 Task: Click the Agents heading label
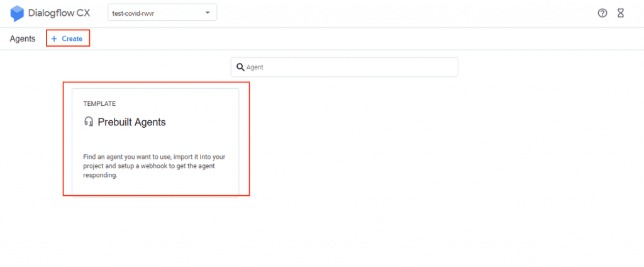click(x=23, y=38)
